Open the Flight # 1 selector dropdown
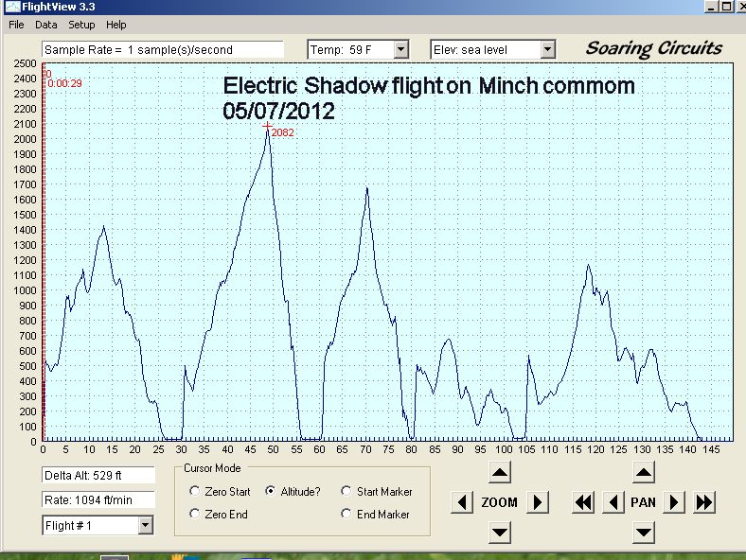 pyautogui.click(x=145, y=525)
